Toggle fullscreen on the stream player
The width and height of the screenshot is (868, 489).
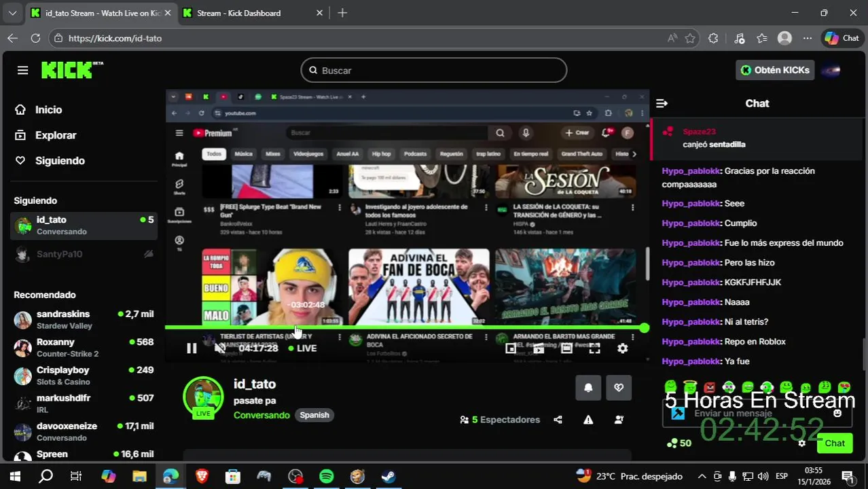pos(594,348)
